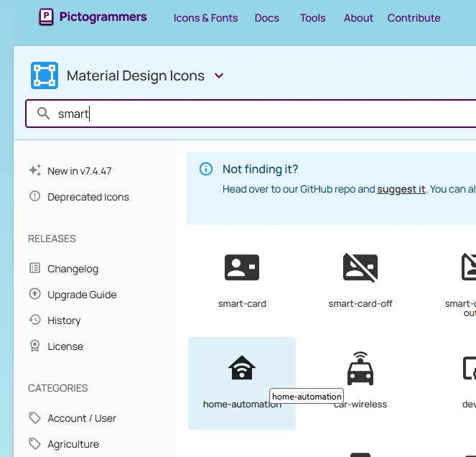Open the About menu
Screen dimensions: 476x457
click(x=358, y=18)
